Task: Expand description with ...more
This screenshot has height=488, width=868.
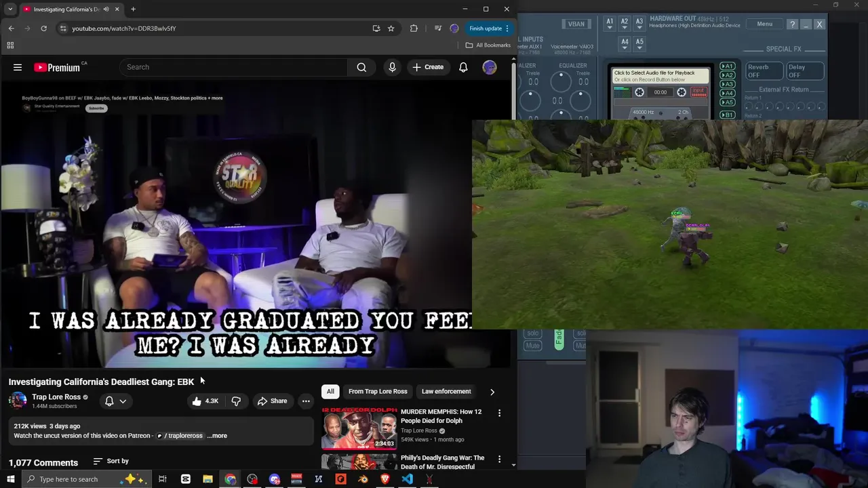Action: pos(217,436)
